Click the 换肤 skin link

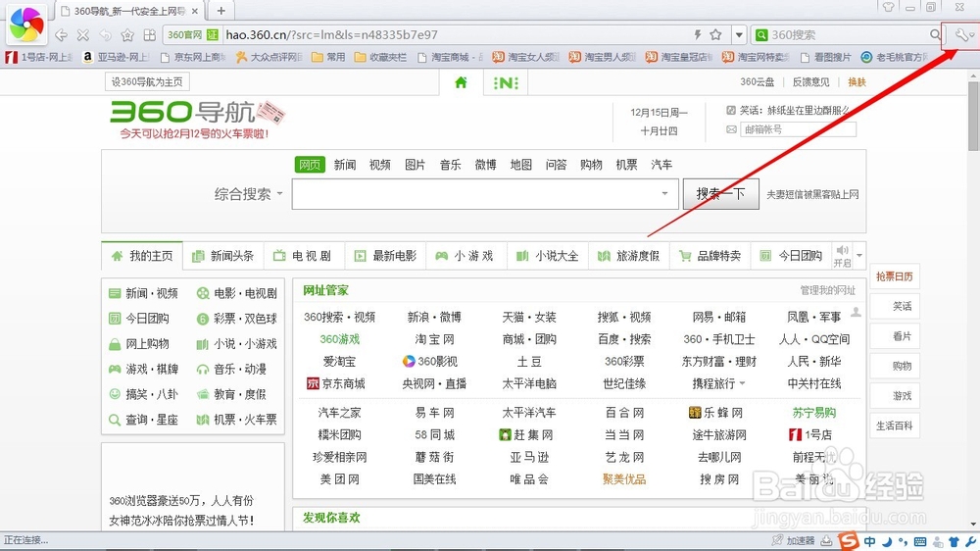click(857, 82)
